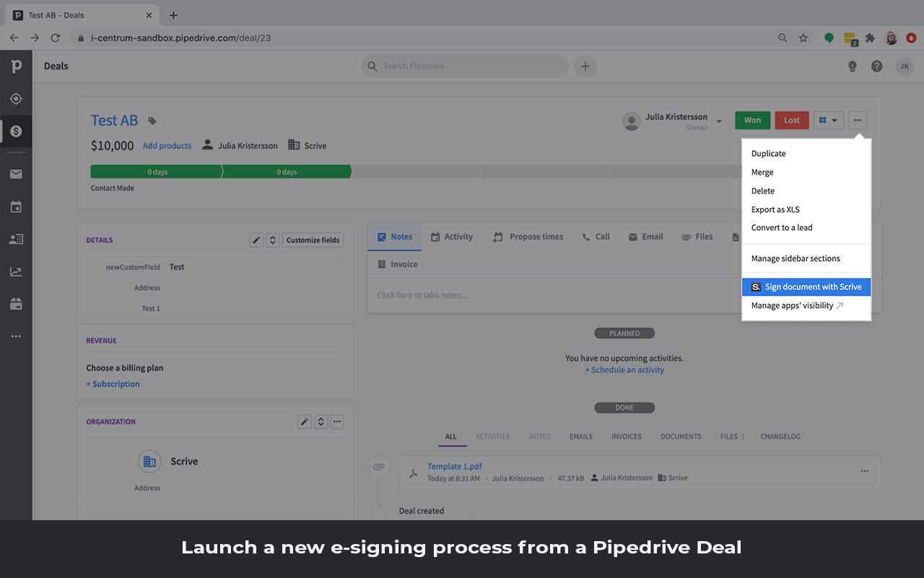The width and height of the screenshot is (924, 578).
Task: Click the second green pipeline stage
Action: (x=287, y=172)
